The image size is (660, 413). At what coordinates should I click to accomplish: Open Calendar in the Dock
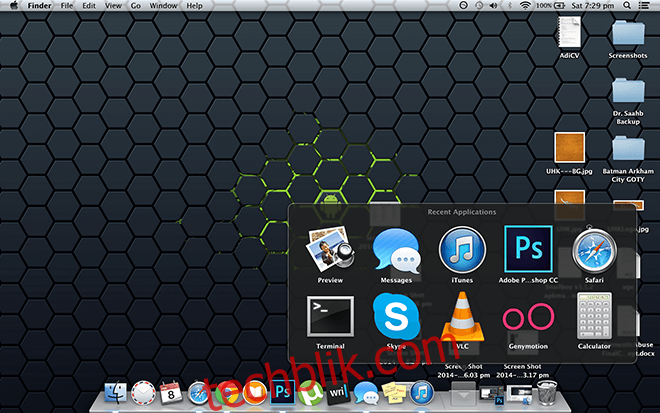pos(171,393)
